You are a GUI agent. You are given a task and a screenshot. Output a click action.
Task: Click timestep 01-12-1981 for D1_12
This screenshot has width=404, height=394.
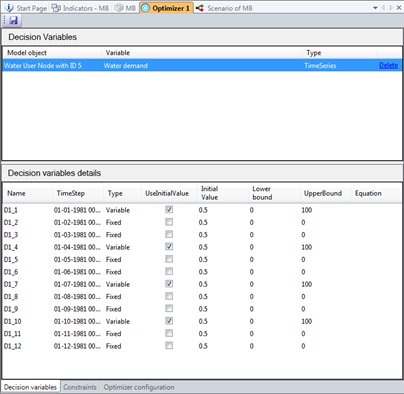(x=77, y=346)
